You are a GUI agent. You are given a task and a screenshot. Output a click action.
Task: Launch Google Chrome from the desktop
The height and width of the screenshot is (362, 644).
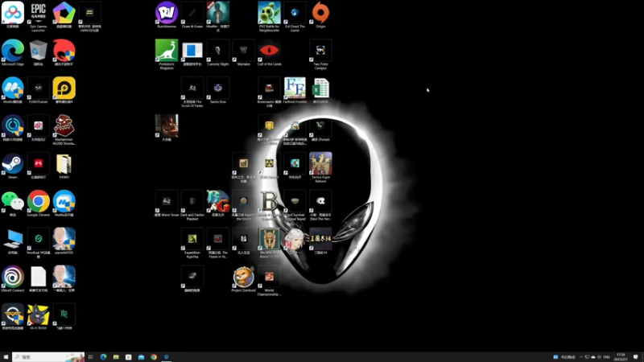pyautogui.click(x=38, y=202)
